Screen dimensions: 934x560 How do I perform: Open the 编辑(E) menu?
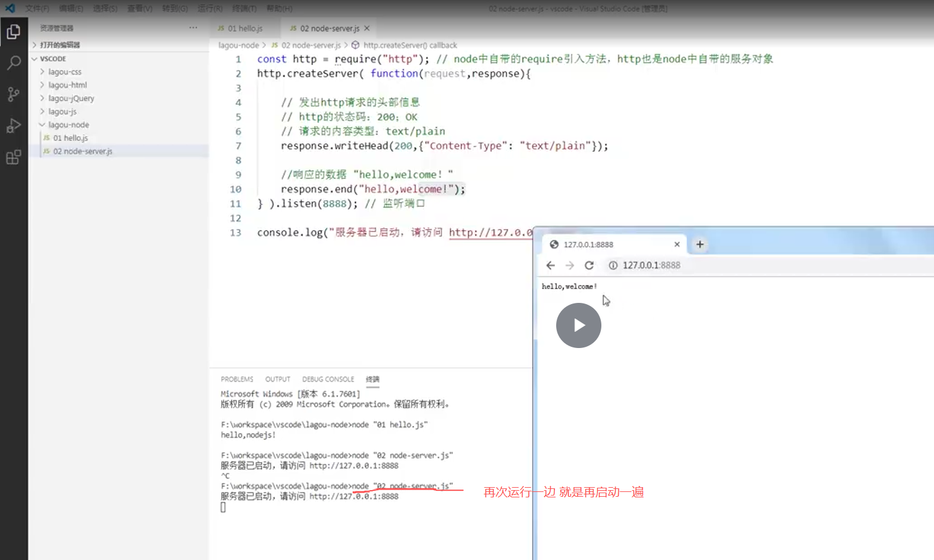pos(71,8)
